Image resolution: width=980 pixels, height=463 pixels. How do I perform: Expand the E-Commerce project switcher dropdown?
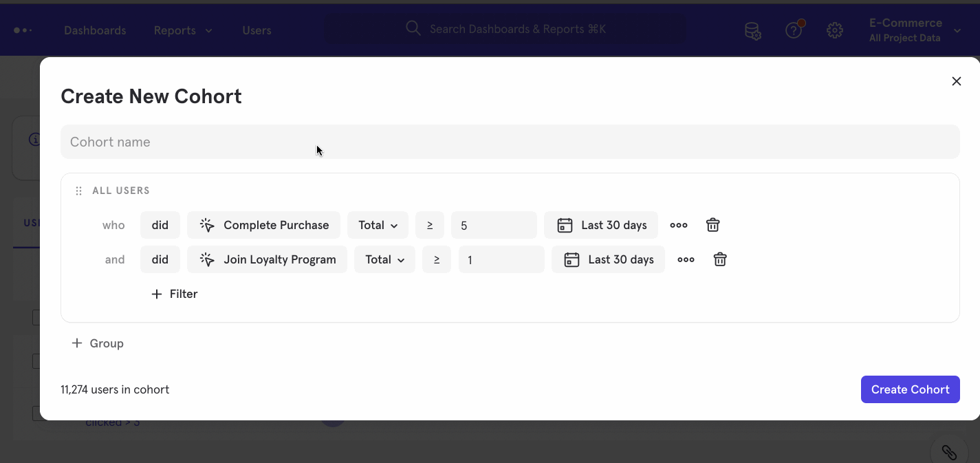[957, 30]
